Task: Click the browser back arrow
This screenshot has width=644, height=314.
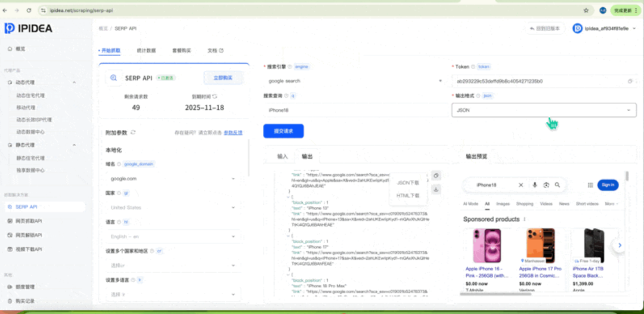Action: coord(5,10)
